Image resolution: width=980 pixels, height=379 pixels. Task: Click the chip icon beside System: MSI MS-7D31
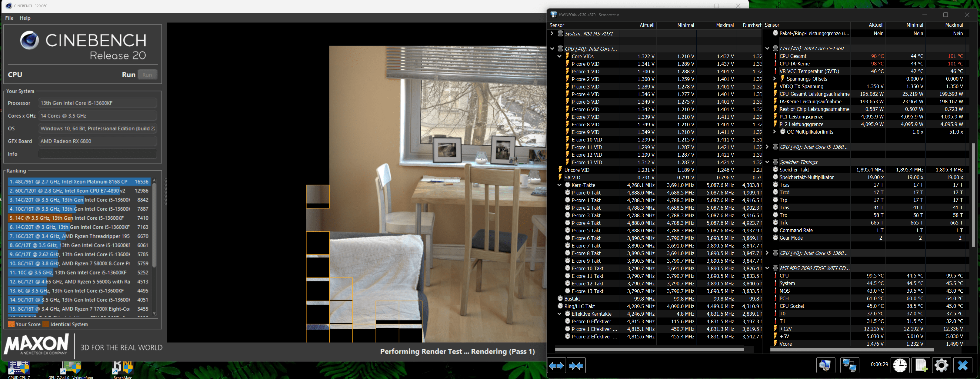coord(560,34)
